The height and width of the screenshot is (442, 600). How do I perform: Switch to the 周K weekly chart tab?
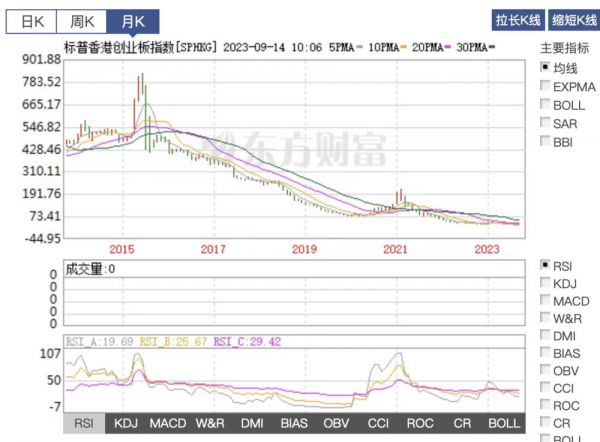click(x=81, y=20)
